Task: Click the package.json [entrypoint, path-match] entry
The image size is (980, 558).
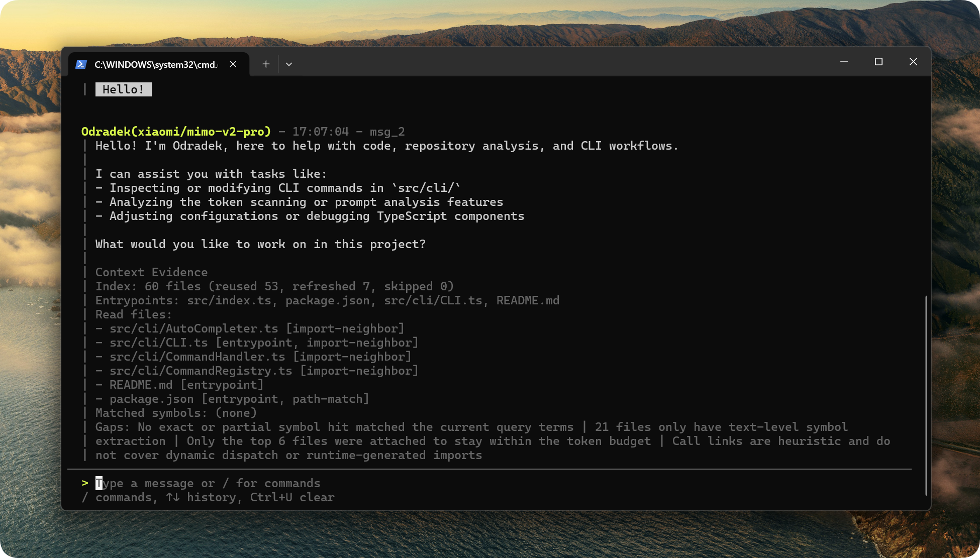Action: (x=239, y=399)
